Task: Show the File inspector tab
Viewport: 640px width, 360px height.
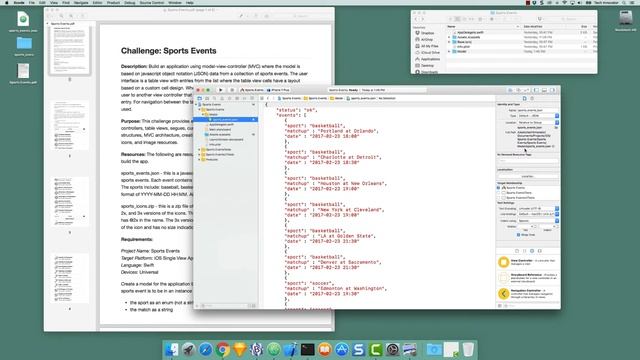Action: click(x=524, y=98)
